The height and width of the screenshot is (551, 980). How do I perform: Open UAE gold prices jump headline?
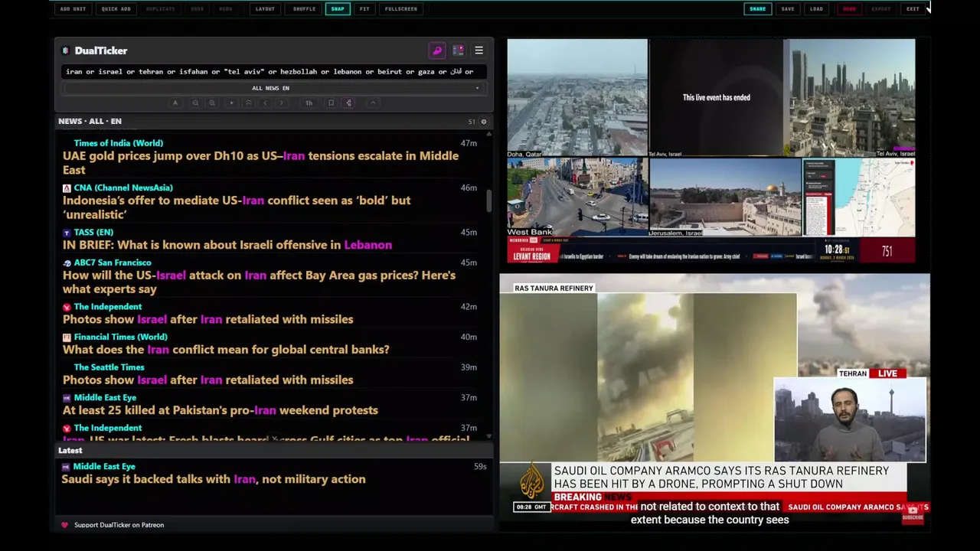tap(260, 163)
